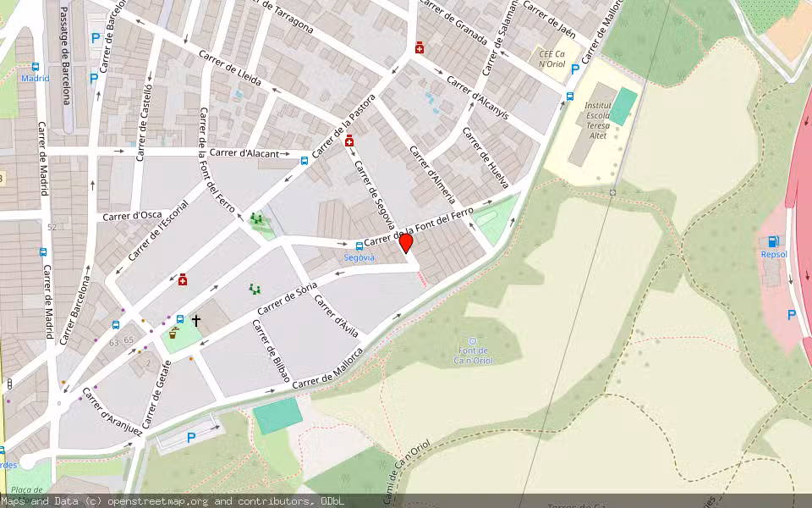Click the CEE Ca N'Oriol area label
This screenshot has height=508, width=812.
pyautogui.click(x=551, y=58)
